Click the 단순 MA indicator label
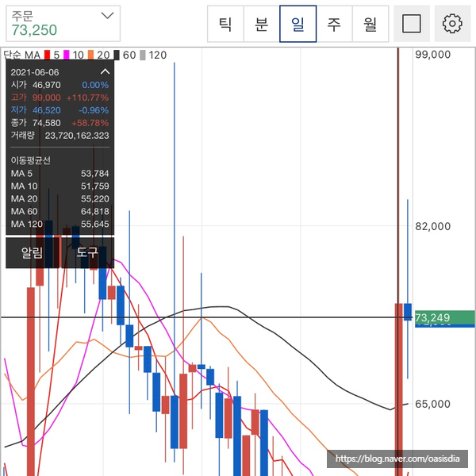 (x=22, y=55)
